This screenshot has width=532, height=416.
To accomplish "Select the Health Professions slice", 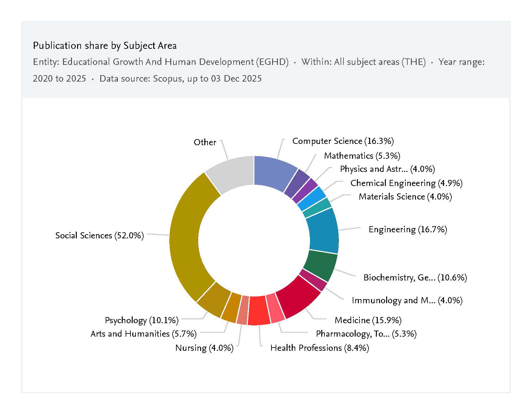I will (x=259, y=310).
